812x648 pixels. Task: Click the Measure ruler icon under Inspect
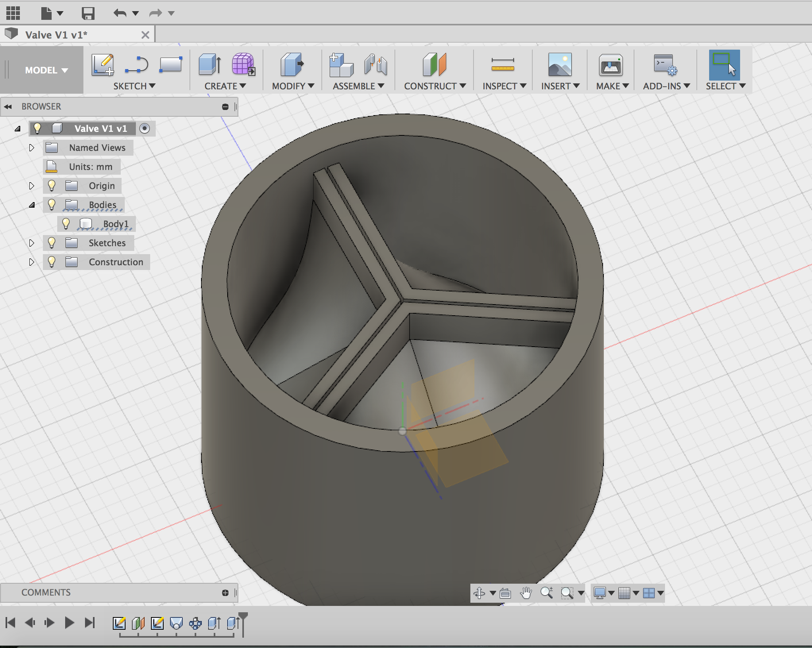tap(503, 65)
